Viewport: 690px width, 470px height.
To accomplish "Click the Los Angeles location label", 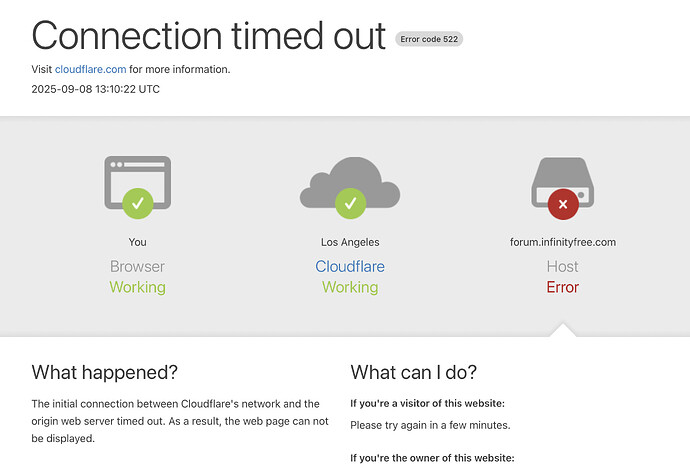I will [350, 242].
